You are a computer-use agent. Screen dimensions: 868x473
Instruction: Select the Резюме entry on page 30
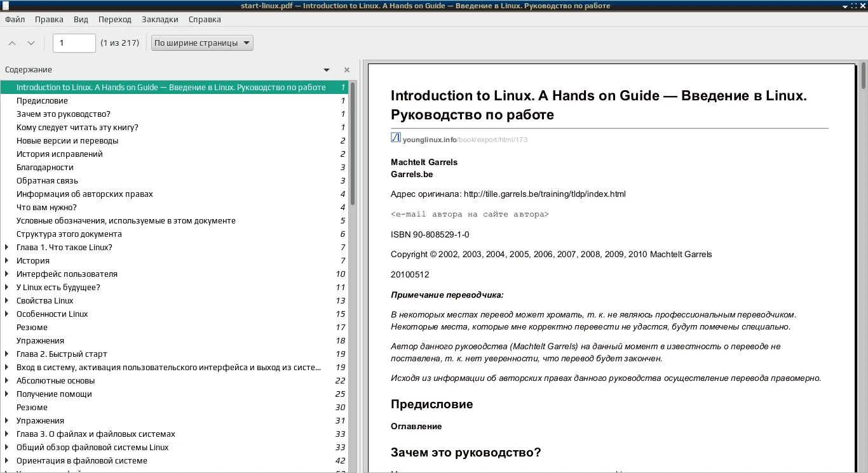coord(175,408)
